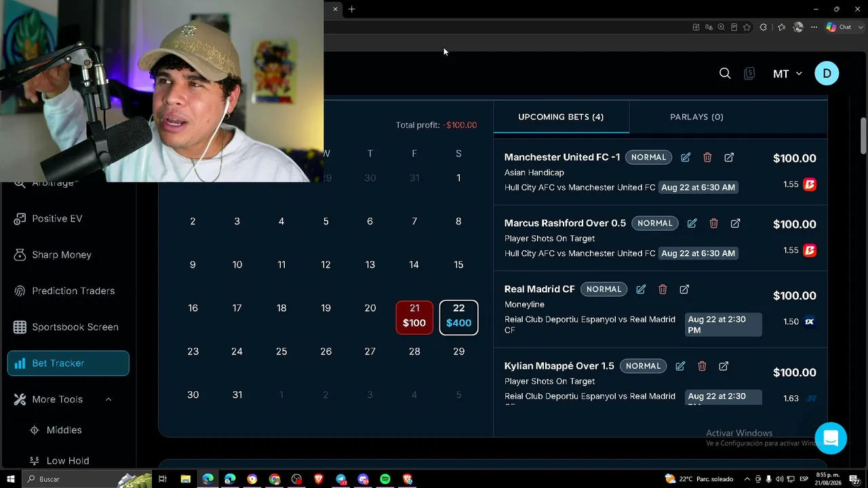Open Prediction Traders from the sidebar
This screenshot has width=868, height=488.
click(68, 291)
